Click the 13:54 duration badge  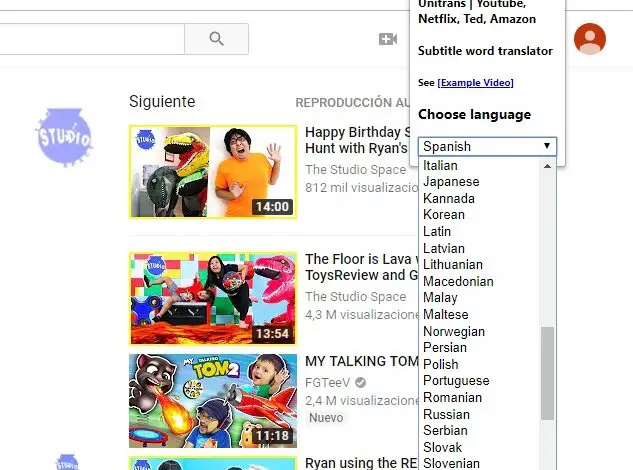coord(272,334)
